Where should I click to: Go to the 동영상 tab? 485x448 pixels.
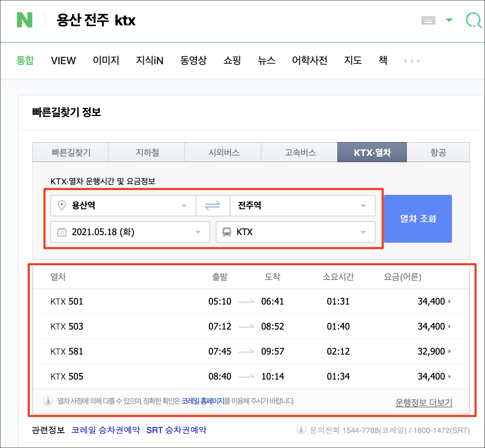click(x=194, y=60)
